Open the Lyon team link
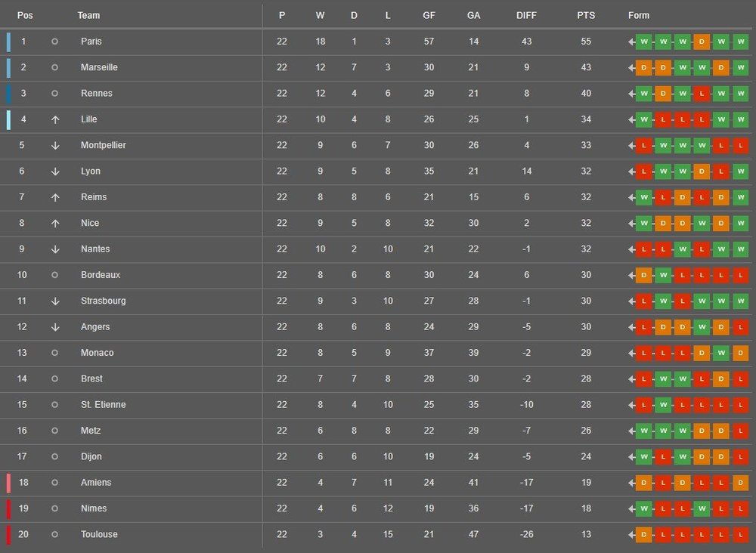756x553 pixels. [x=91, y=171]
